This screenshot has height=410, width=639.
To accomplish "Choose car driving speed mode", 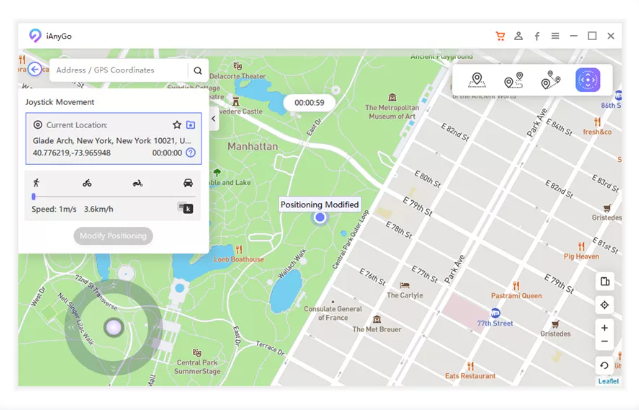I will [187, 183].
